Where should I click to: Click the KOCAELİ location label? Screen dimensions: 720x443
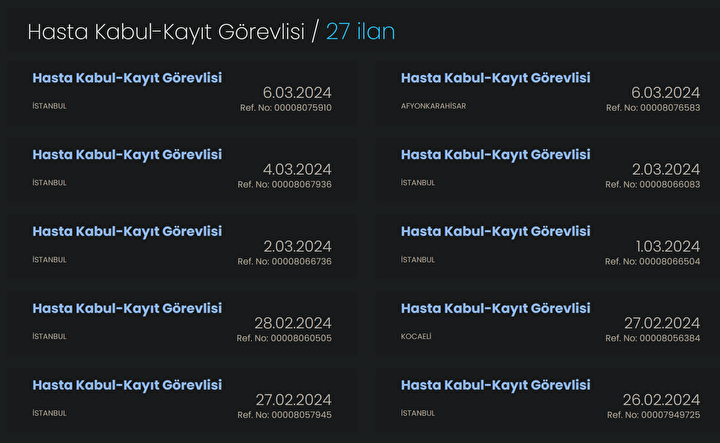click(x=416, y=336)
